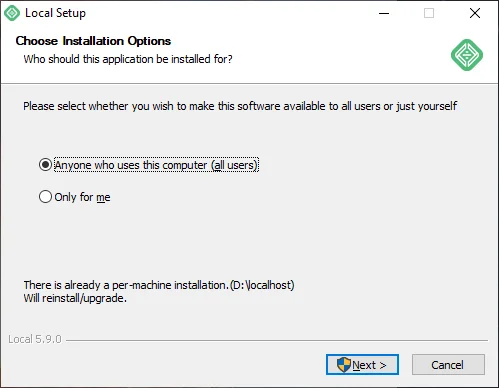Choose the Only for me radio button
Screen dimensions: 499x388
point(45,197)
